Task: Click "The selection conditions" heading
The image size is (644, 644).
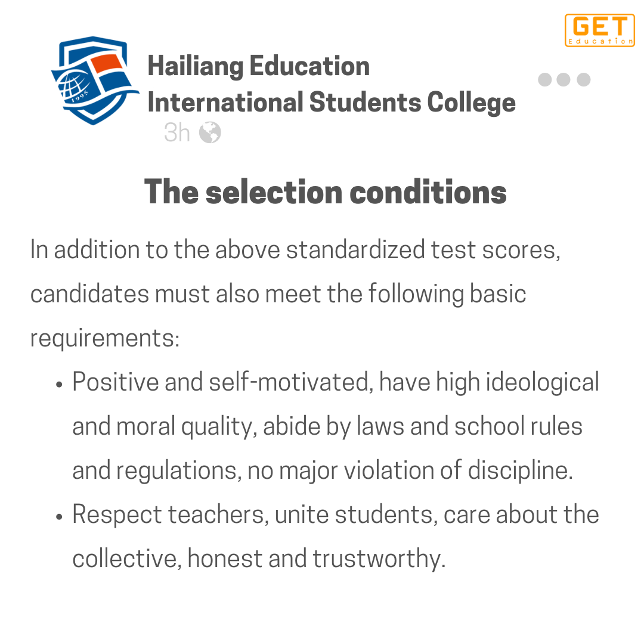Action: click(x=326, y=192)
